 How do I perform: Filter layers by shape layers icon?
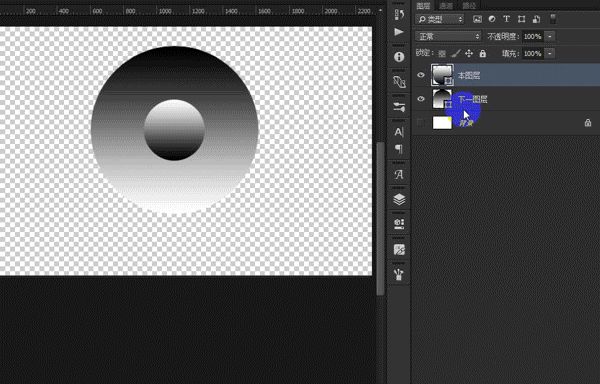tap(521, 19)
